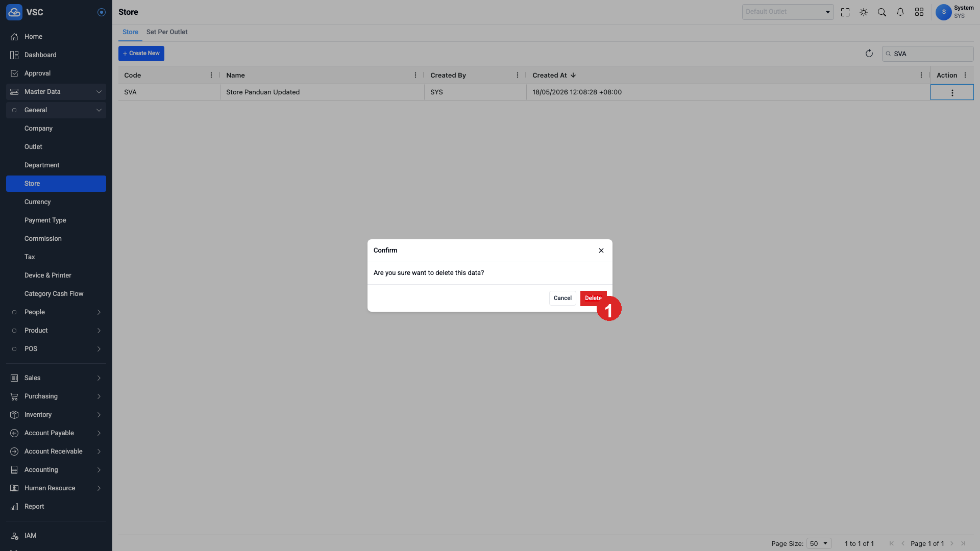Open IAM in the sidebar
Image resolution: width=980 pixels, height=551 pixels.
(56, 536)
